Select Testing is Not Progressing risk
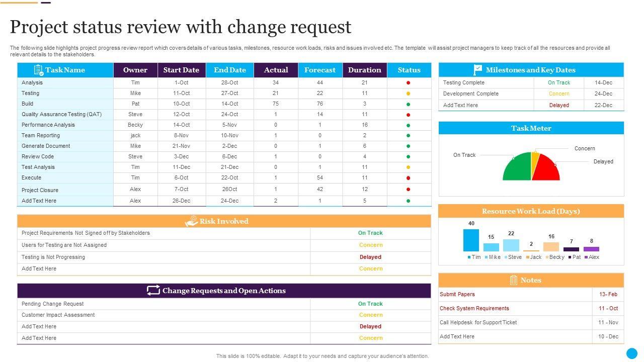Image resolution: width=644 pixels, height=362 pixels. (53, 257)
